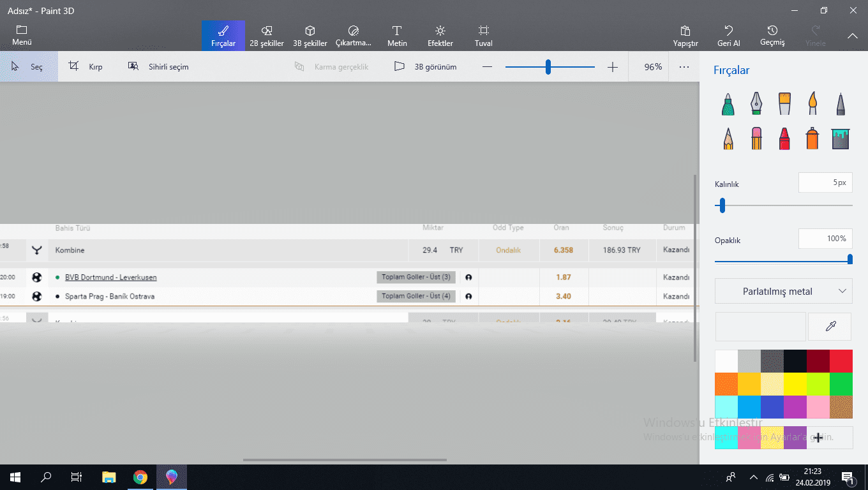Viewport: 868px width, 490px height.
Task: Open the notification center icon
Action: coord(849,477)
